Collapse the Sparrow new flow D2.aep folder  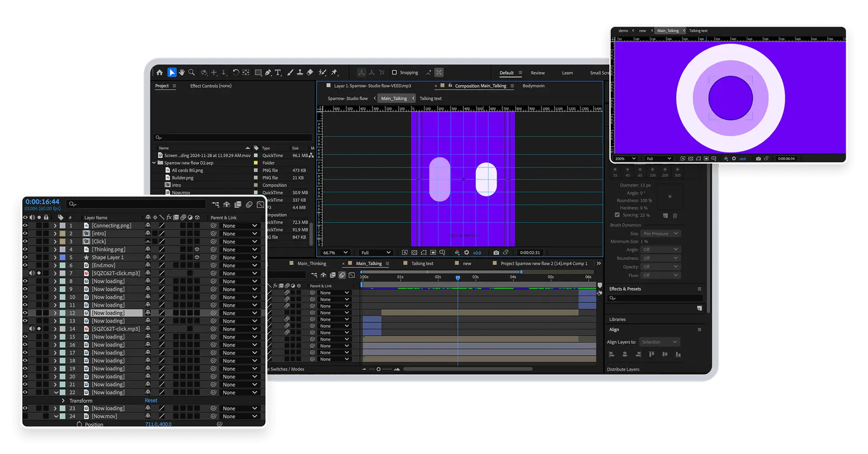(154, 163)
